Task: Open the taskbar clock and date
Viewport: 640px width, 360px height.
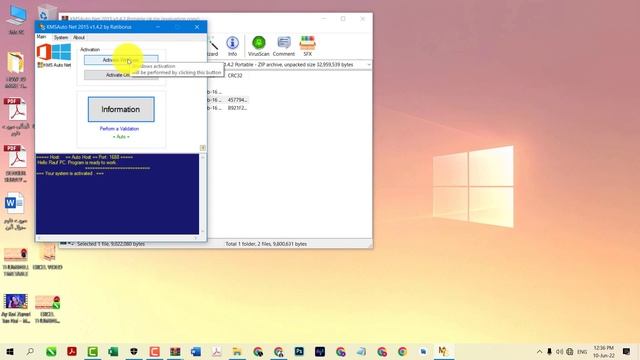Action: click(604, 352)
